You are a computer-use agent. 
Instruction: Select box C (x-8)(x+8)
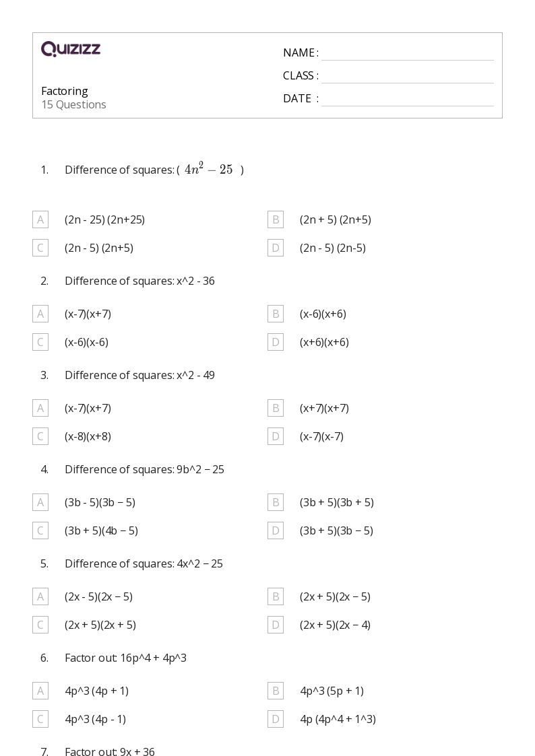40,436
